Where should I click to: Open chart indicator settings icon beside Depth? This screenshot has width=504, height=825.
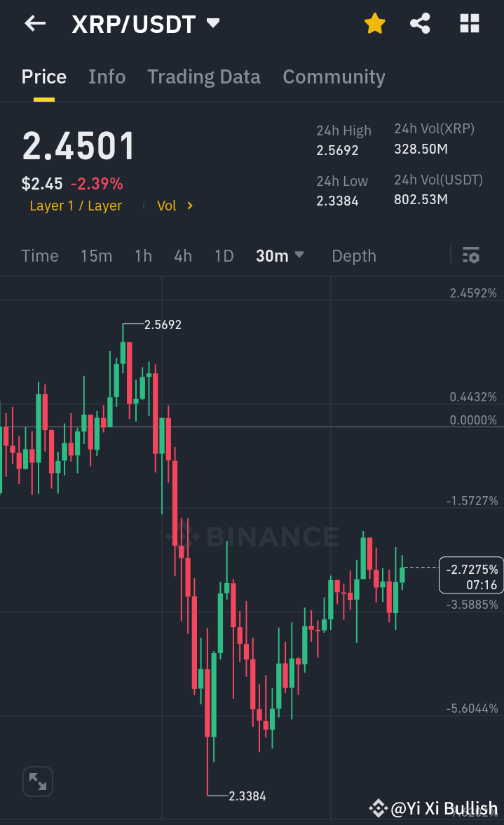pos(470,256)
